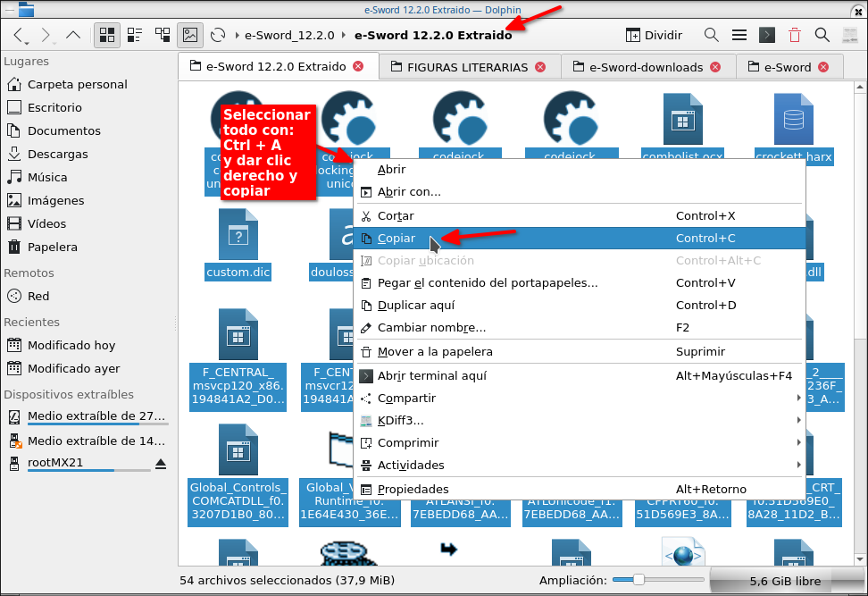Close the e-Sword tab
Screen dimensions: 868x596
(x=823, y=67)
